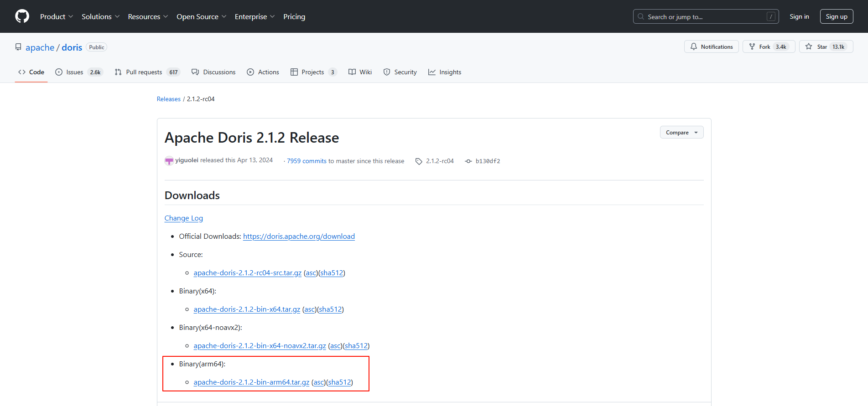Click the repository icon beside apache

[18, 47]
